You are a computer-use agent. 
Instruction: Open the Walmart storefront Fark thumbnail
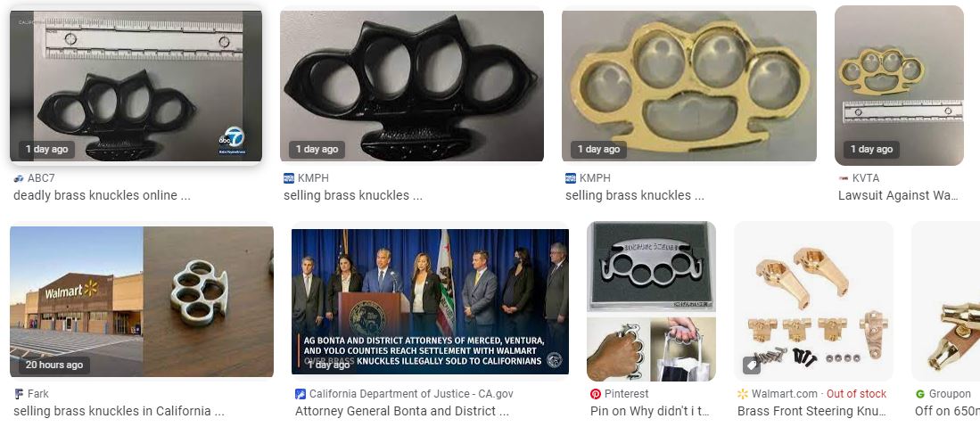point(142,301)
